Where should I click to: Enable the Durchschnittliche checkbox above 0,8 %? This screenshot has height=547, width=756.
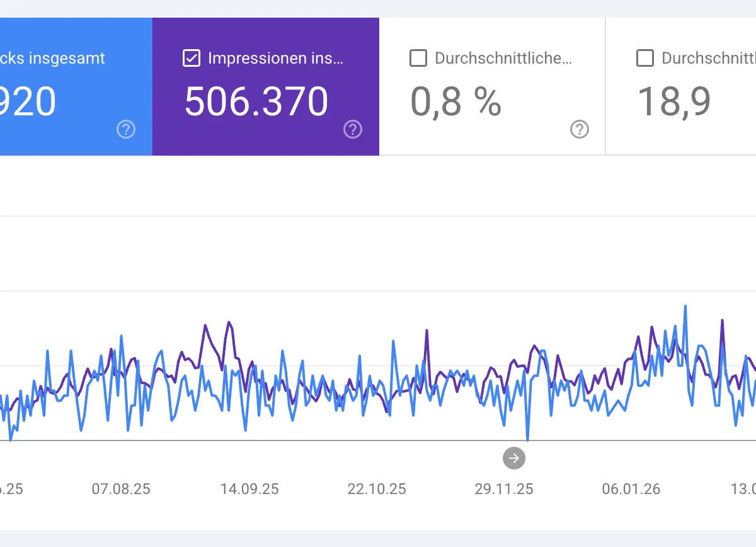[418, 59]
